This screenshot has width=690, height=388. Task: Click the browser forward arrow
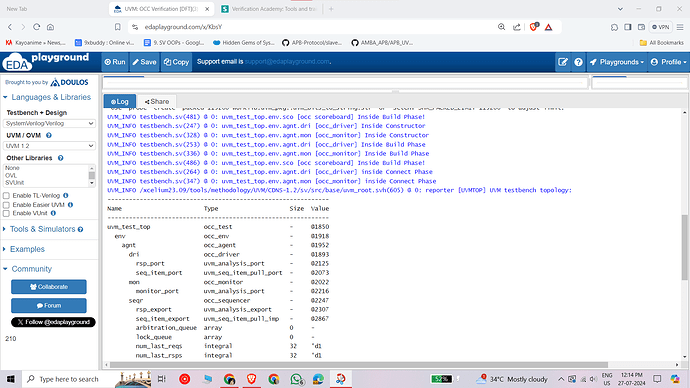pyautogui.click(x=23, y=27)
